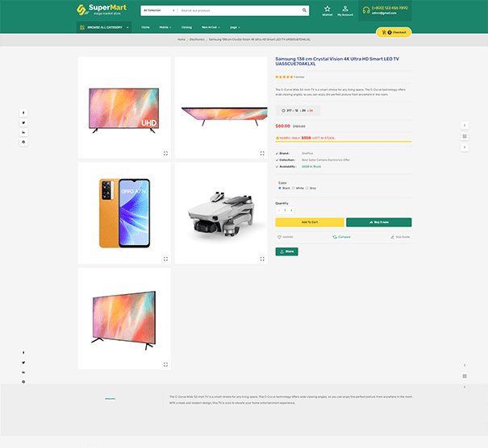Screen dimensions: 488x448
Task: Click boxed Twitter icon beside UHD TV photo
Action: coord(23,122)
